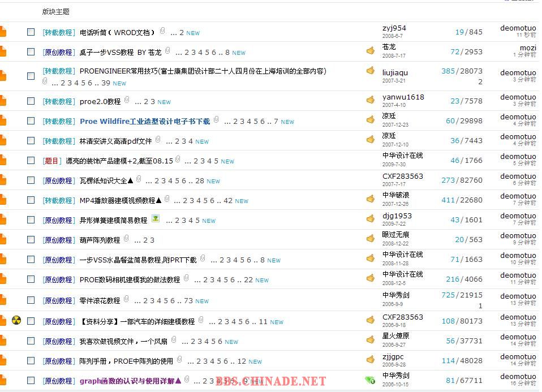Open reply count 411 for MP4播放器

coord(448,200)
